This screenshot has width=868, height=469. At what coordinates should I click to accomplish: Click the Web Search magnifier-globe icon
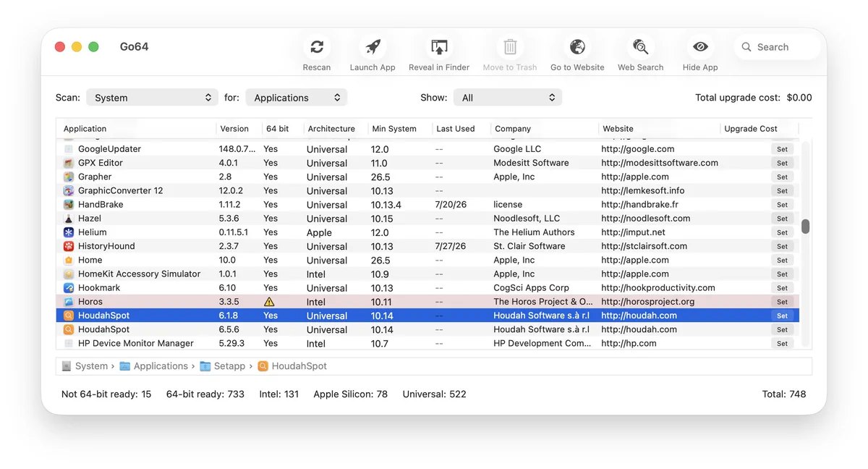(640, 47)
